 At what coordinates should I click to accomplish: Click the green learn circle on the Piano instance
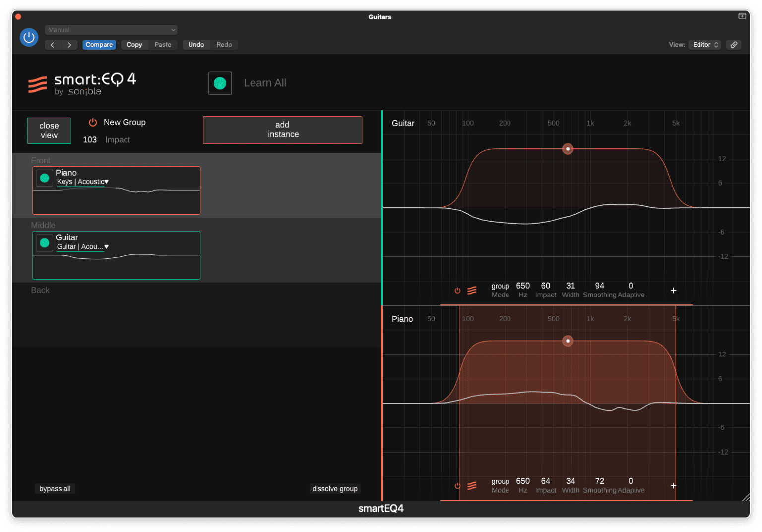tap(44, 177)
